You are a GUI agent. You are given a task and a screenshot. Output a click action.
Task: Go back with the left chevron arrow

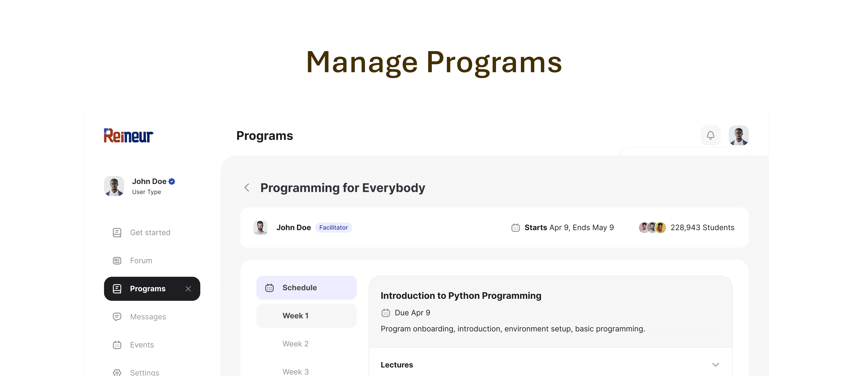tap(247, 188)
